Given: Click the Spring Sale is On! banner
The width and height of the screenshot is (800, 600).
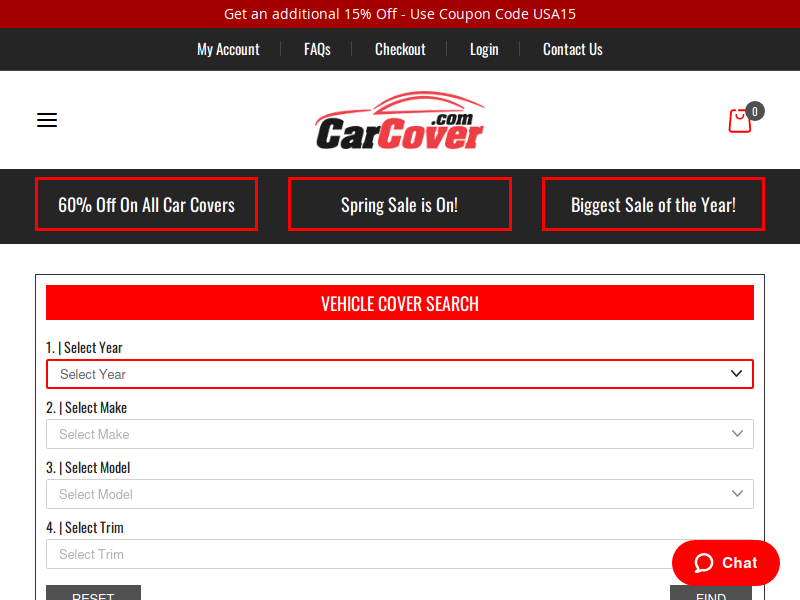Looking at the screenshot, I should 399,204.
